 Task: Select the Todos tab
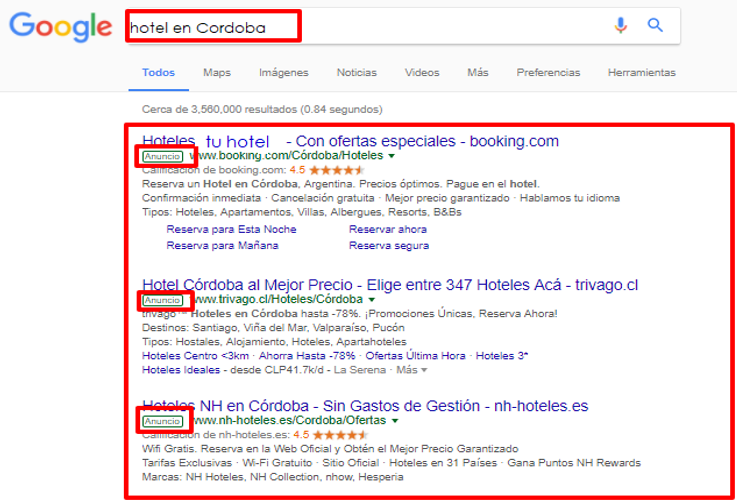(x=158, y=72)
